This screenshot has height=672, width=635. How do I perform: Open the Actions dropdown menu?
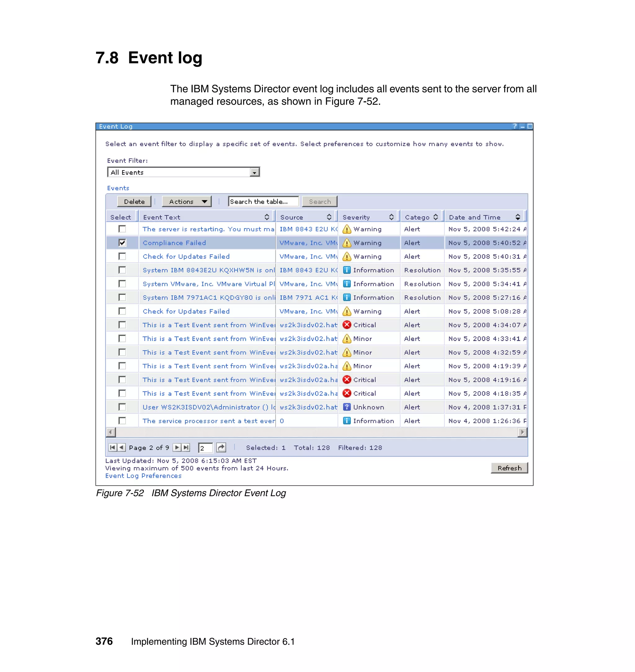pyautogui.click(x=187, y=201)
